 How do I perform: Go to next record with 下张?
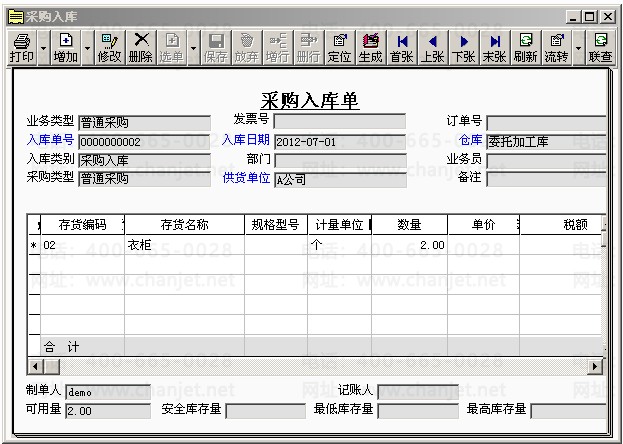(x=464, y=48)
